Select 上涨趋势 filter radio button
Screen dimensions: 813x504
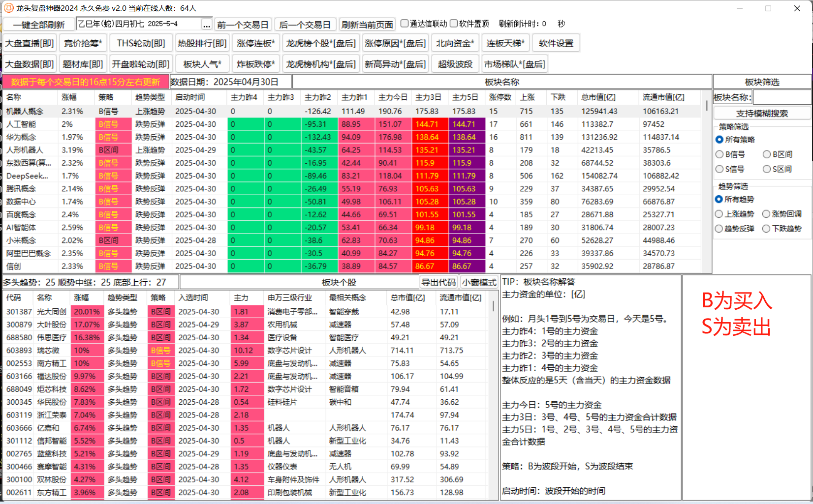pyautogui.click(x=719, y=214)
